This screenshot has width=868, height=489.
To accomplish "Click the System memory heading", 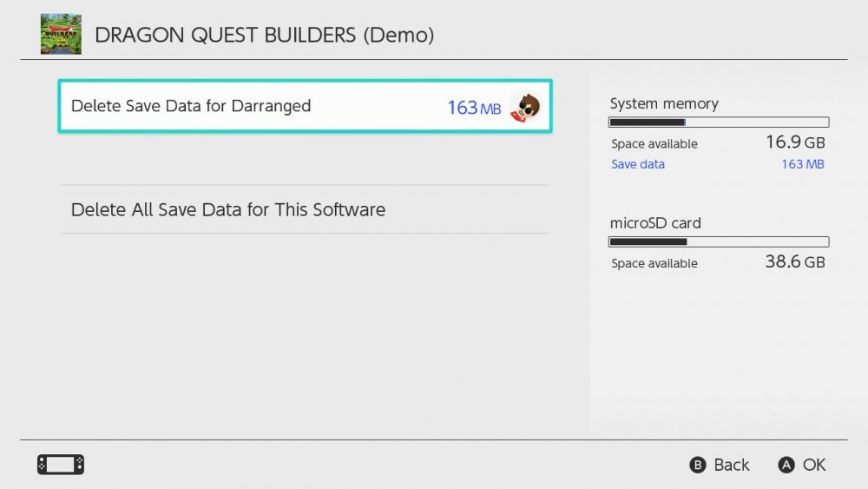I will coord(664,103).
